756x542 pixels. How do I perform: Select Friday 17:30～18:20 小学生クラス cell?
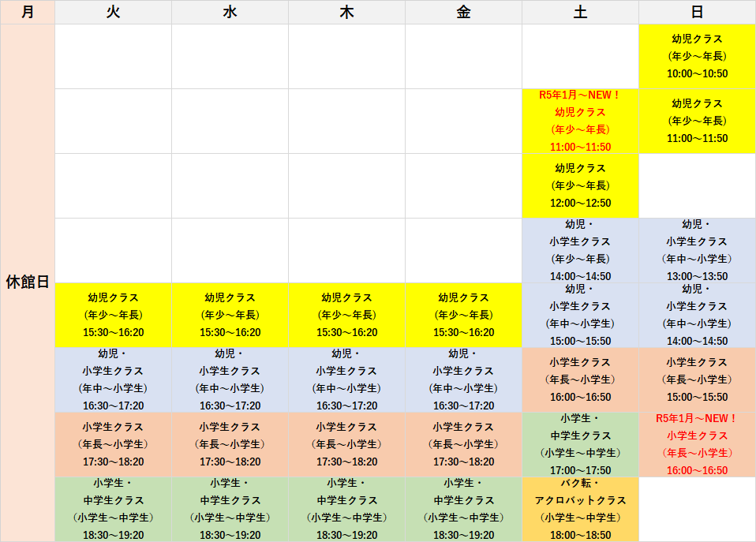tap(463, 444)
